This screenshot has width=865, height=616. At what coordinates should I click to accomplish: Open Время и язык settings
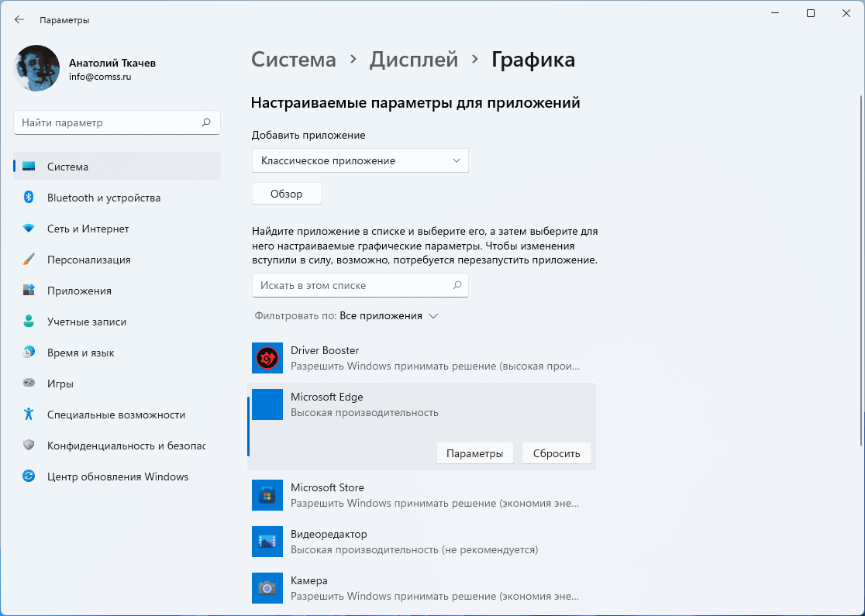(117, 352)
